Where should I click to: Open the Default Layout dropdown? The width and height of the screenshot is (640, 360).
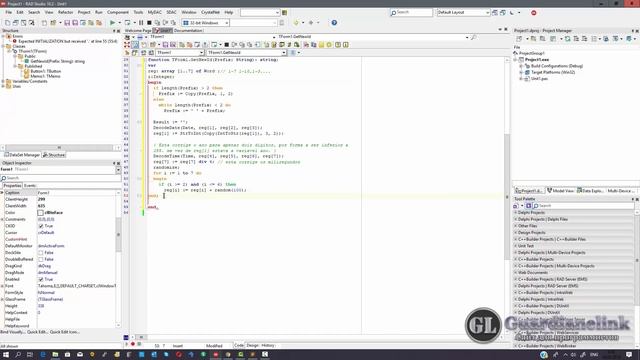coord(487,13)
